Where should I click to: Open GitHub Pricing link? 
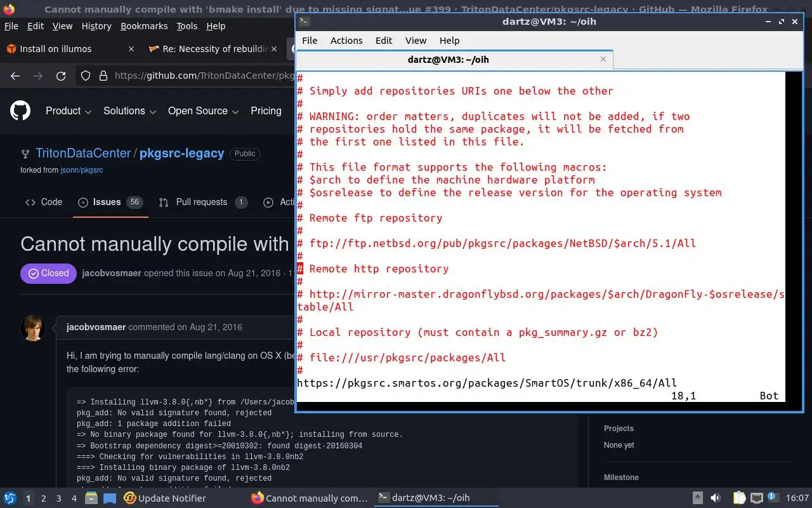266,110
